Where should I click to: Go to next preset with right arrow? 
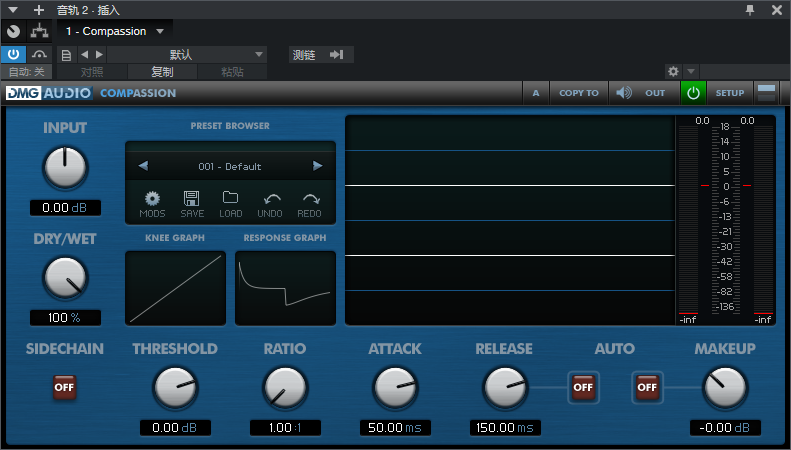[x=317, y=166]
